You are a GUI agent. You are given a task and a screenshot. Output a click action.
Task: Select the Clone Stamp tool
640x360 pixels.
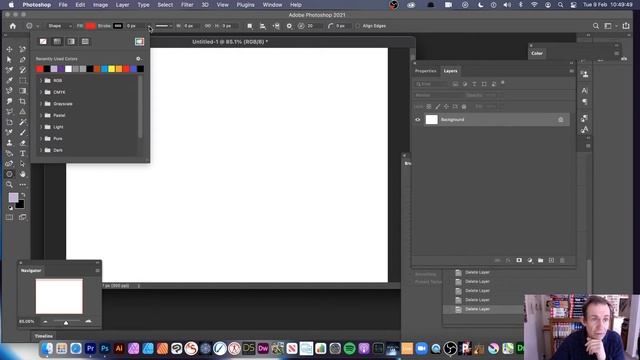(9, 143)
